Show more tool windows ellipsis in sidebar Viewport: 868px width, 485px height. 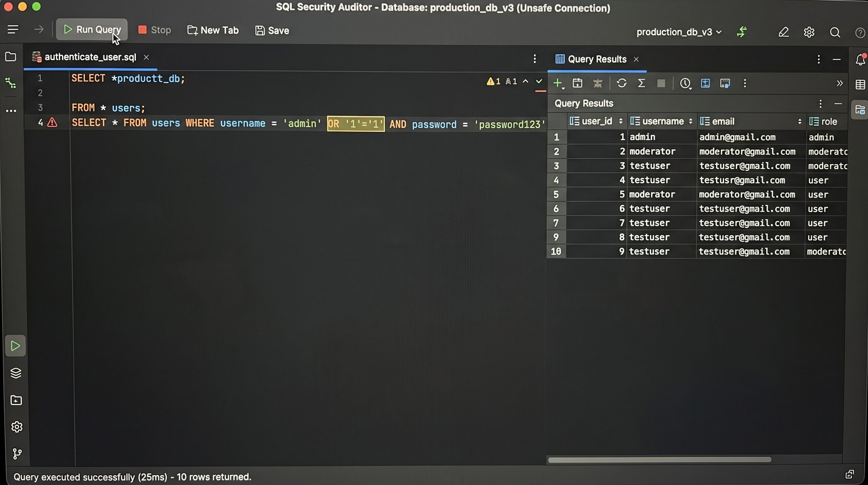(11, 111)
